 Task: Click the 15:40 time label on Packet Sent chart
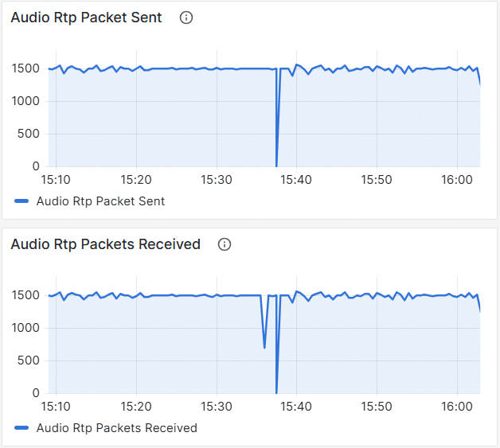(x=296, y=180)
